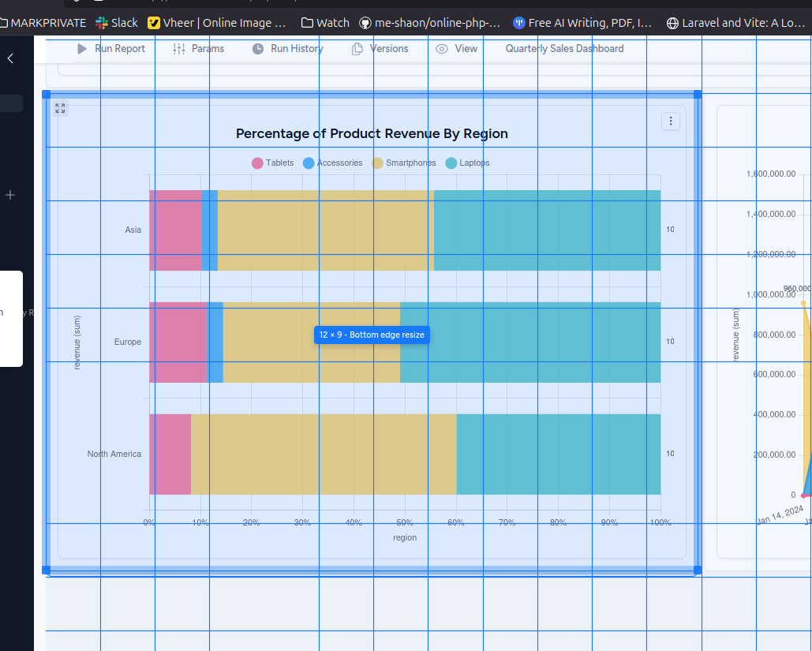
Task: Click the Run Report play icon
Action: (82, 49)
